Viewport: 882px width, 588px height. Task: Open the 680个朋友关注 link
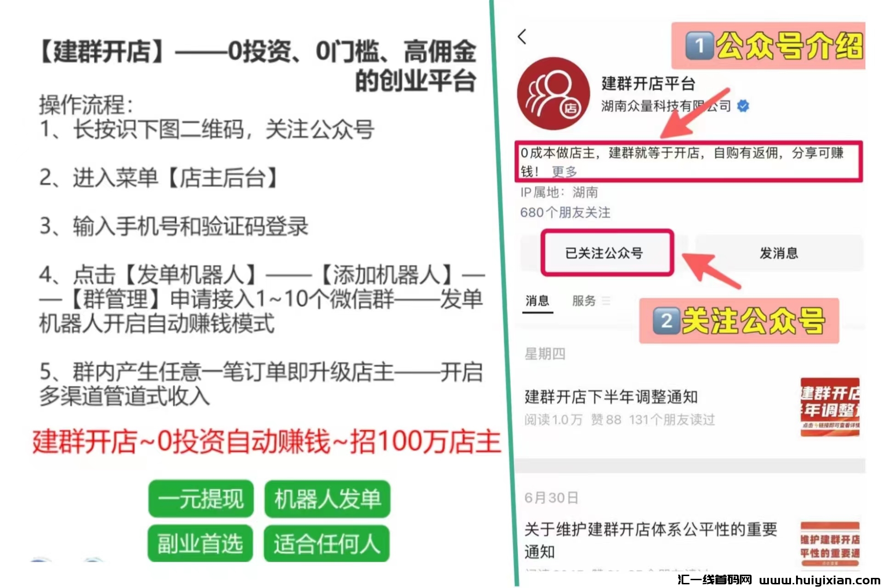click(x=565, y=212)
